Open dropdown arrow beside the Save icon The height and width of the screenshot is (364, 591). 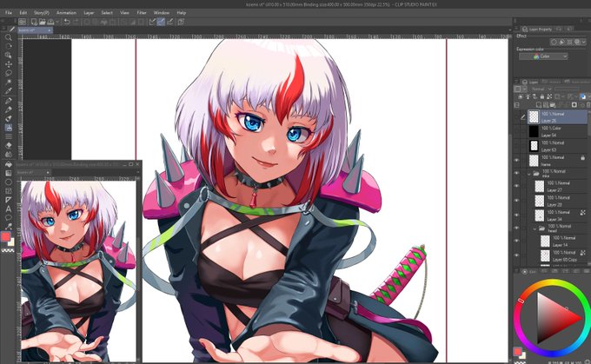point(56,23)
